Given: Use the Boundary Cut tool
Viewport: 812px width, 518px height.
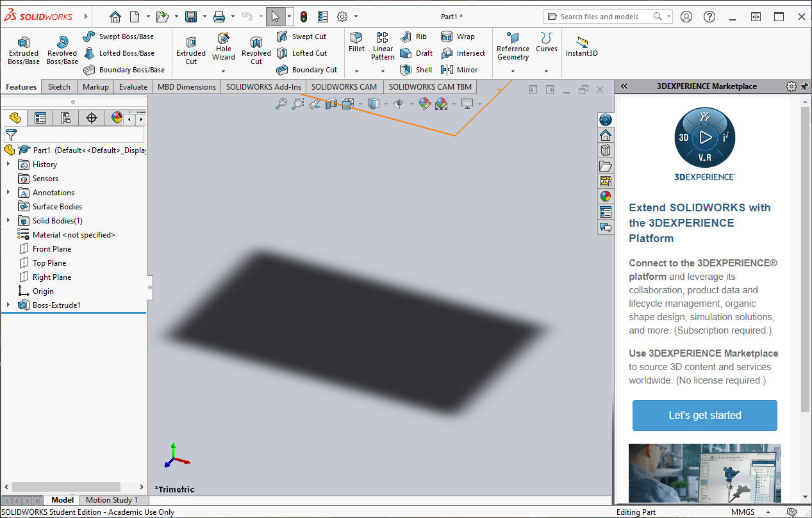Looking at the screenshot, I should click(307, 70).
